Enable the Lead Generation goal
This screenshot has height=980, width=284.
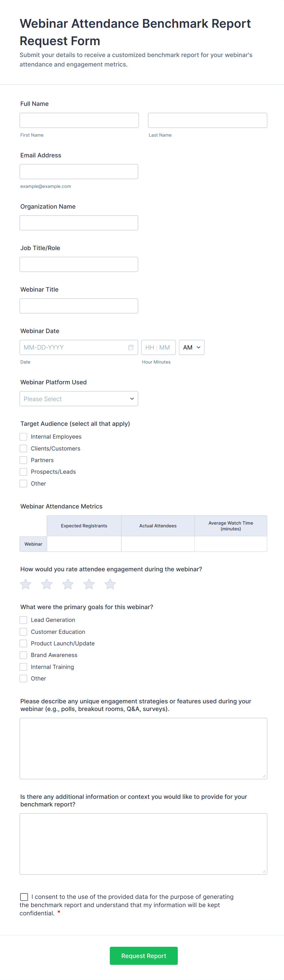[x=24, y=620]
